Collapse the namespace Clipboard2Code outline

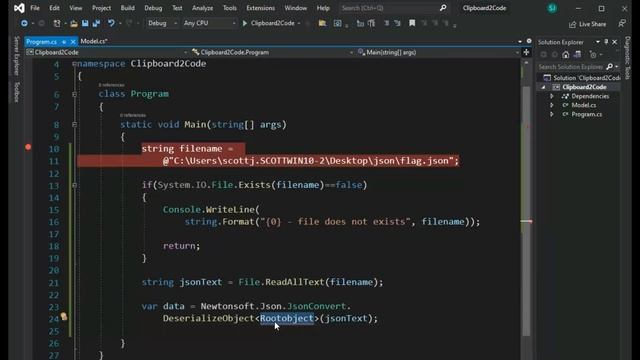point(74,64)
